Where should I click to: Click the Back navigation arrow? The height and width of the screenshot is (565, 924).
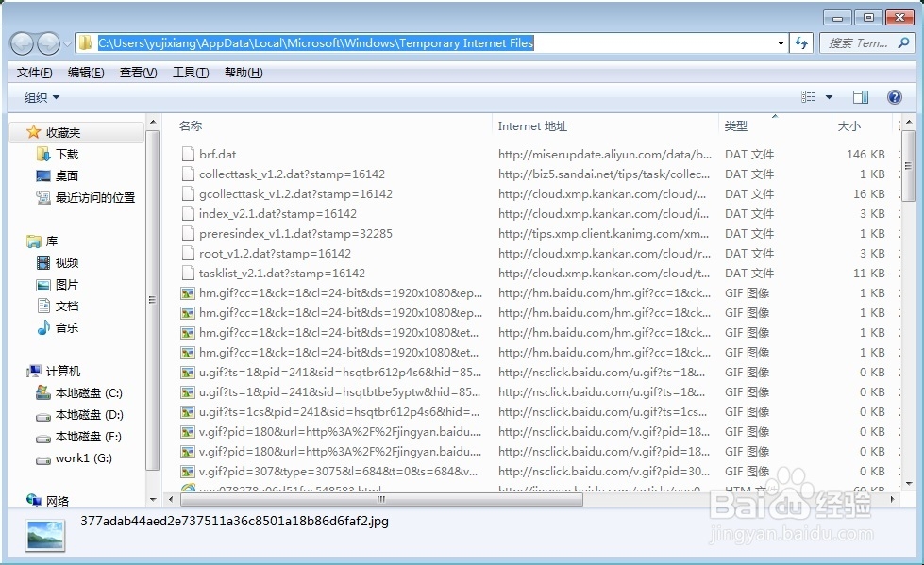[23, 43]
